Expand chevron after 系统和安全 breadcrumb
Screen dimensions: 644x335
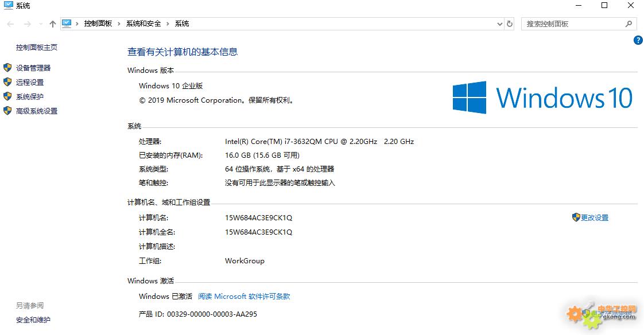pyautogui.click(x=168, y=24)
